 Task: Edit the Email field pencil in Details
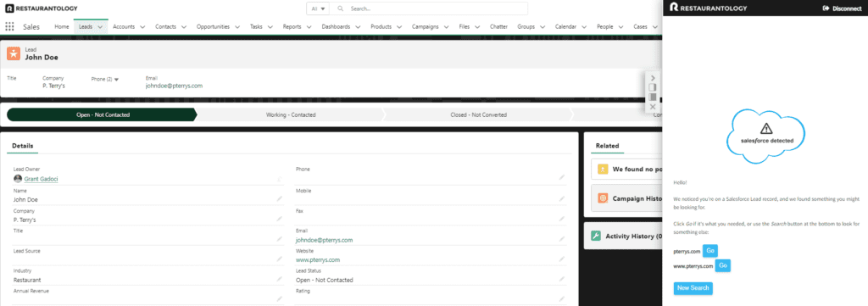coord(562,239)
